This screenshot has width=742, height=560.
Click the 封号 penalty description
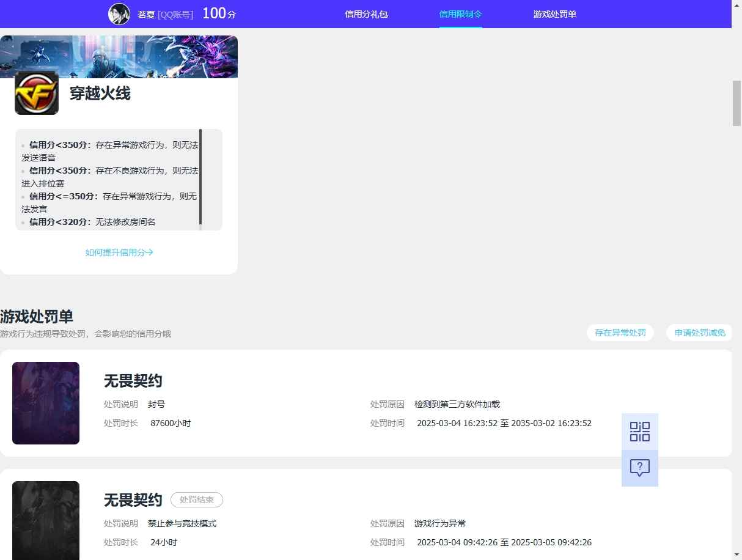[x=156, y=404]
